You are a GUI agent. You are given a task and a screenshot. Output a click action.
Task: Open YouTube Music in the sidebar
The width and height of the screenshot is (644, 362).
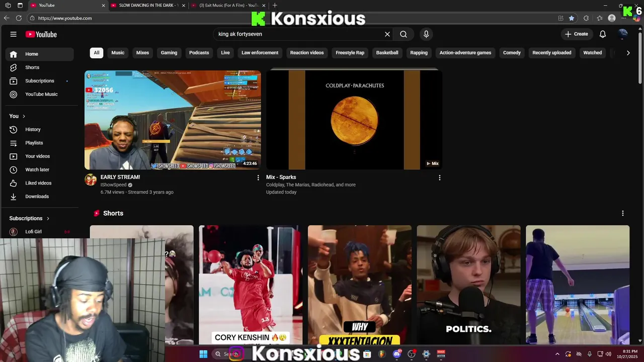[40, 94]
